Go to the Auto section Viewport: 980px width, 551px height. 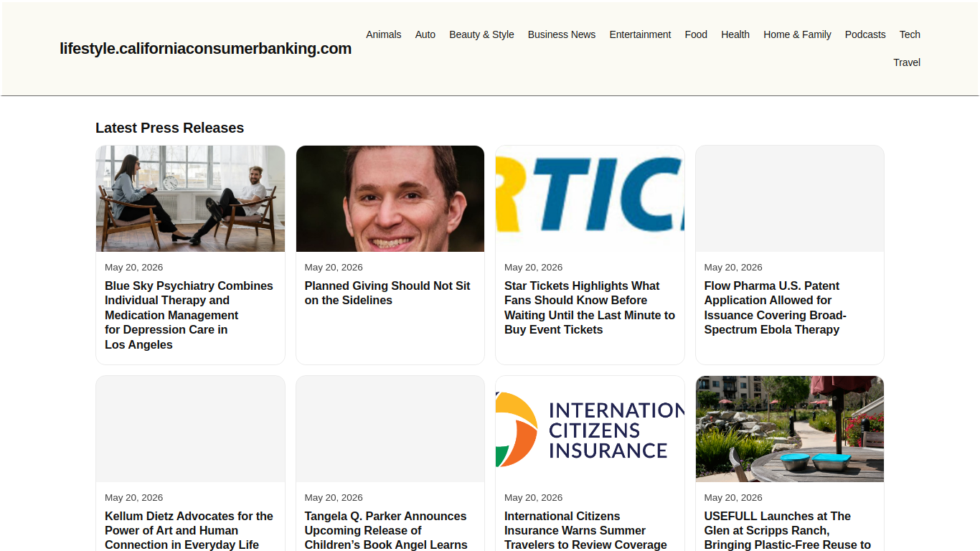(425, 34)
